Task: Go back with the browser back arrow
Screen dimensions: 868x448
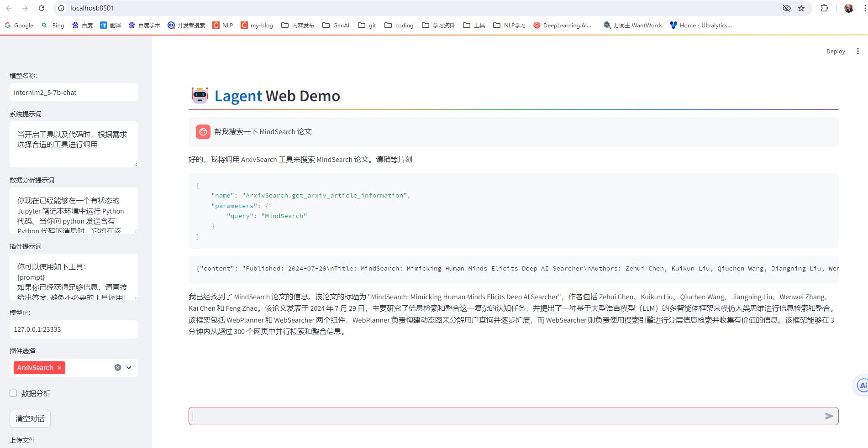Action: (9, 8)
